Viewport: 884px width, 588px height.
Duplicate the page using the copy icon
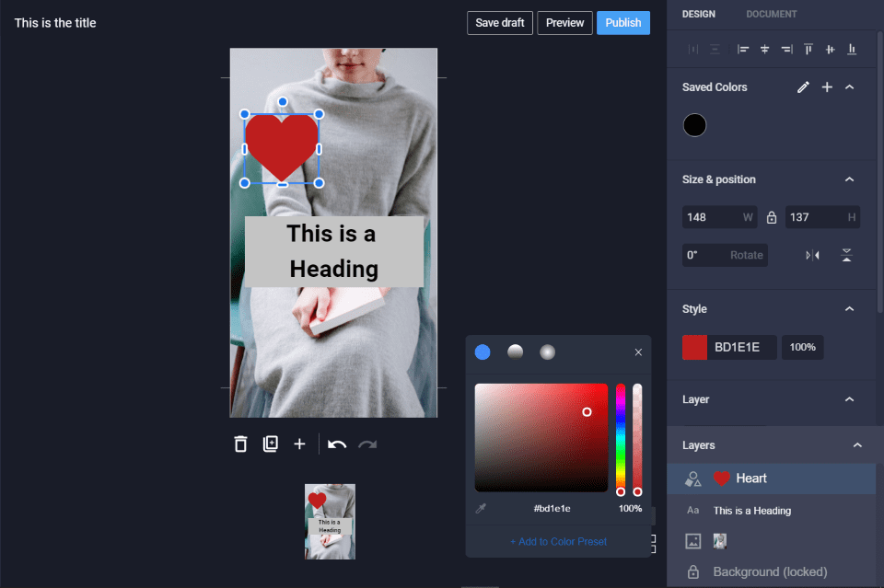click(270, 444)
